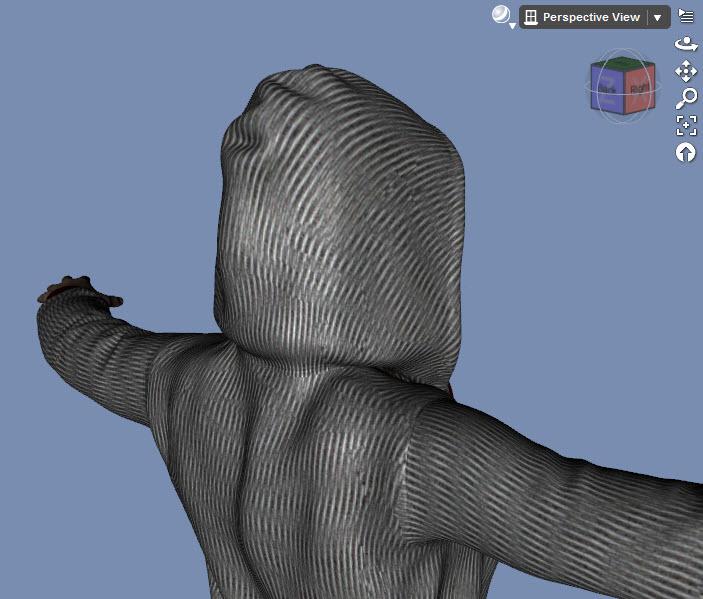Image resolution: width=703 pixels, height=599 pixels.
Task: Click the view cube green top face
Action: [624, 63]
